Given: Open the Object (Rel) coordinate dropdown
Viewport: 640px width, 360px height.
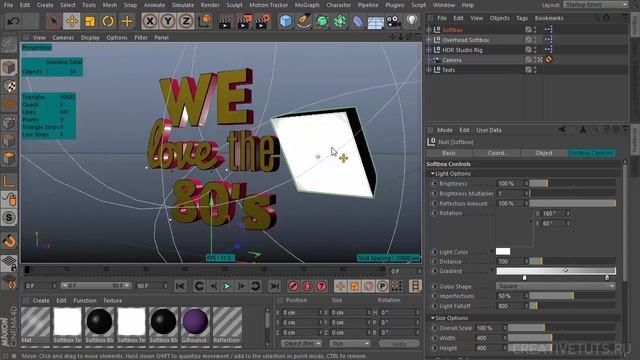Looking at the screenshot, I should pos(302,344).
